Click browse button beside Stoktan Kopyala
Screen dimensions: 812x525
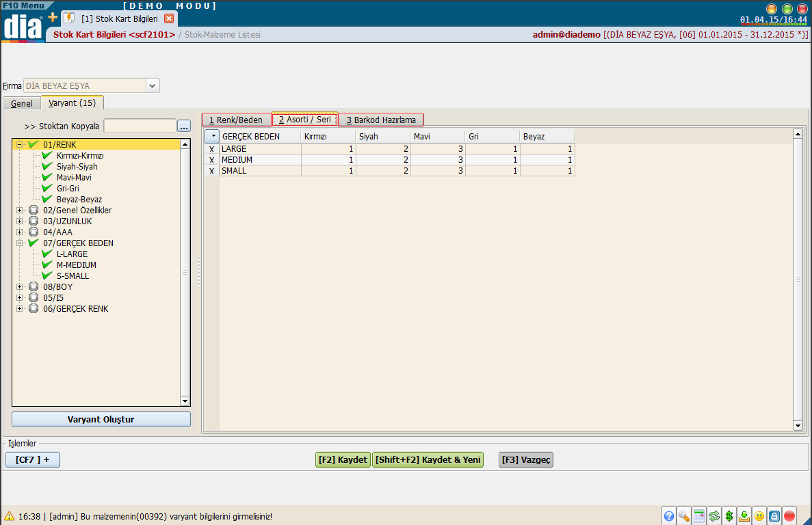tap(184, 126)
